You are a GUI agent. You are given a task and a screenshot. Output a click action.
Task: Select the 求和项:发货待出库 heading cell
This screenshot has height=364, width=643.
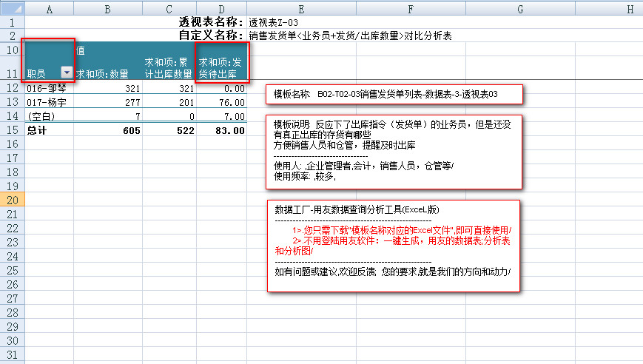click(220, 67)
